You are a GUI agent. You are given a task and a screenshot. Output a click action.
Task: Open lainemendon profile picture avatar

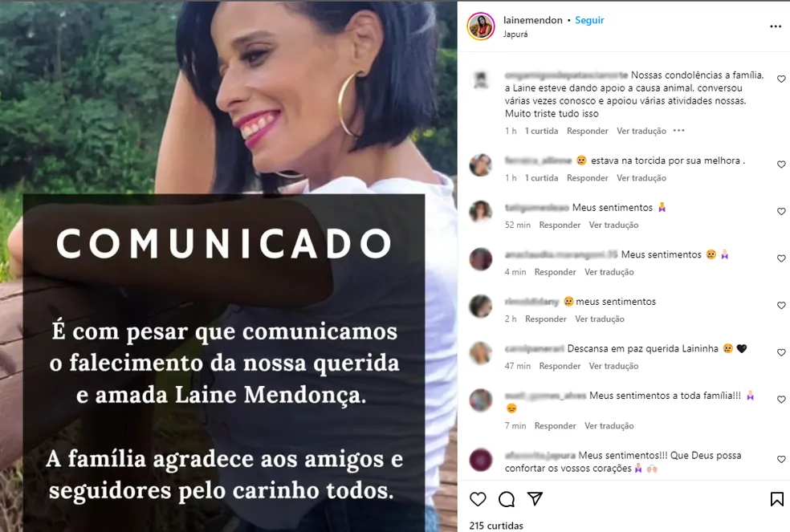tap(481, 26)
